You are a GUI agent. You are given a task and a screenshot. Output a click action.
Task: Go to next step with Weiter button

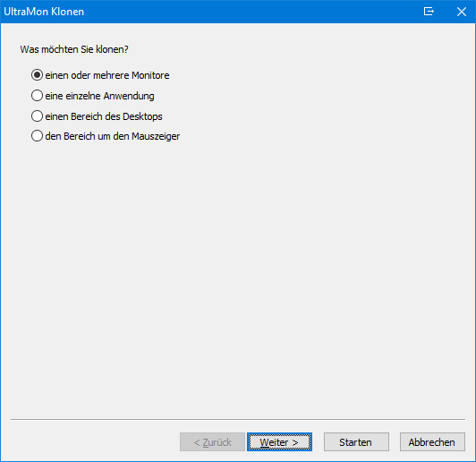279,442
